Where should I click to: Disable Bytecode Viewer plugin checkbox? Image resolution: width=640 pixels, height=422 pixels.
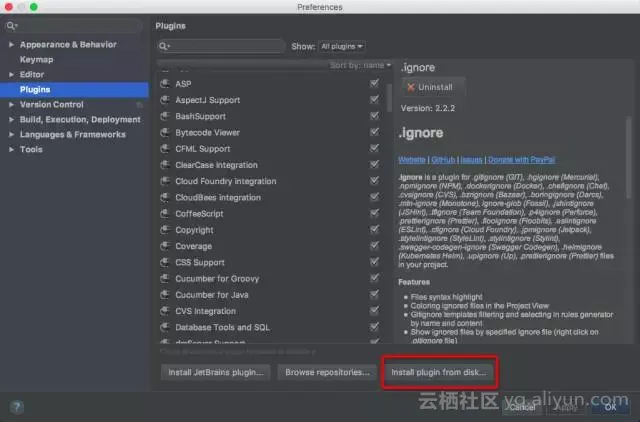pos(374,132)
